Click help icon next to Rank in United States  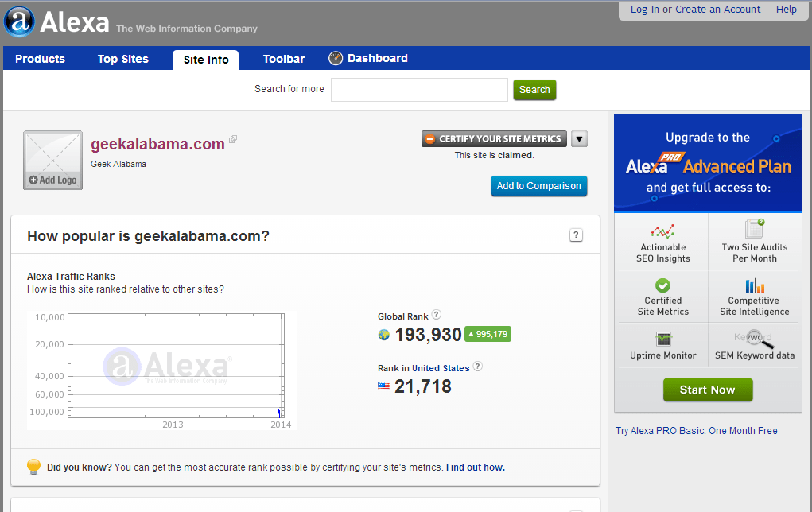(x=478, y=366)
